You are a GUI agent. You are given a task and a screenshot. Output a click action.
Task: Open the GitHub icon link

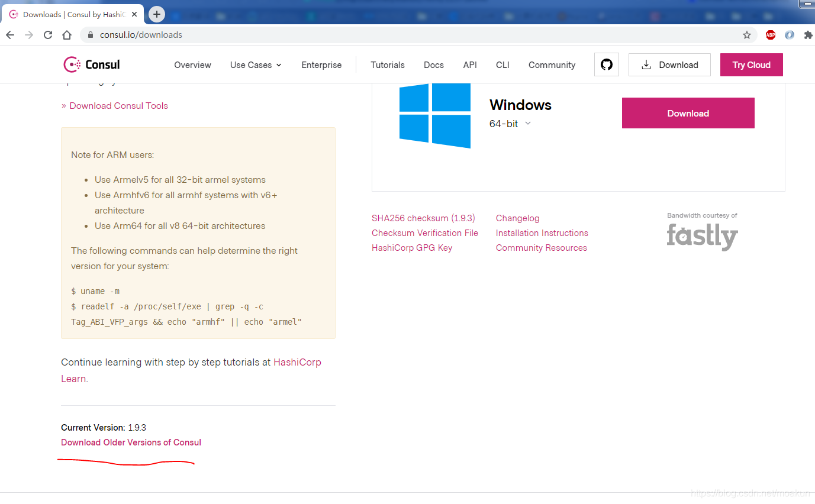(x=607, y=64)
